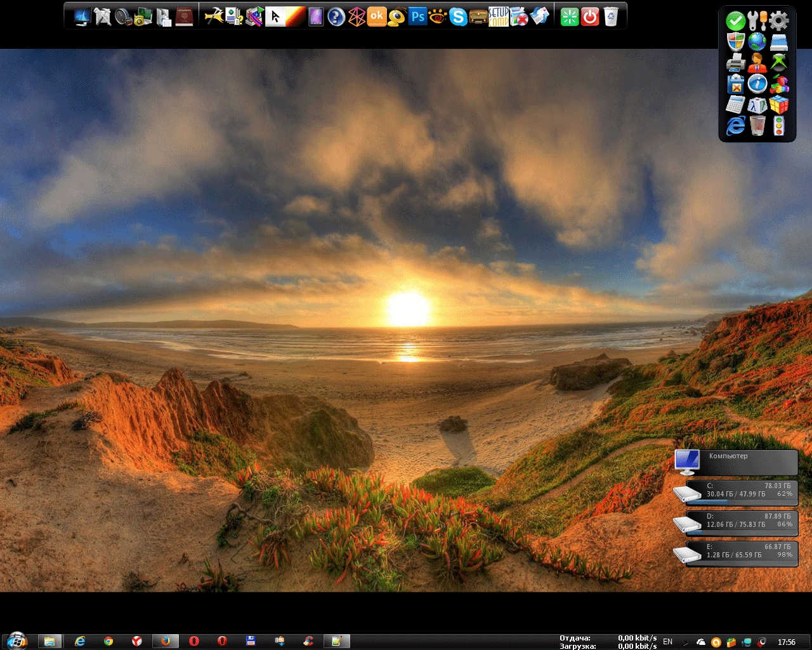The width and height of the screenshot is (812, 650).
Task: Open the calculator icon in side panel
Action: pos(735,105)
